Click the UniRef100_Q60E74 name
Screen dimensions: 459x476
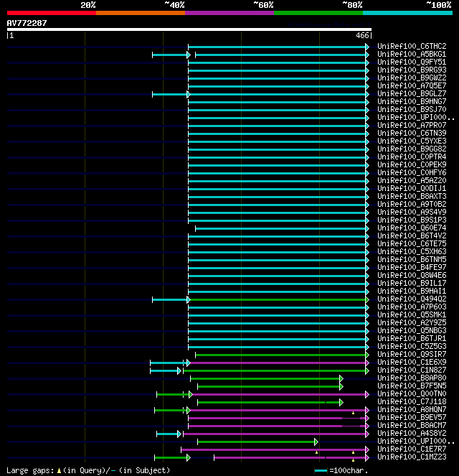coord(412,228)
